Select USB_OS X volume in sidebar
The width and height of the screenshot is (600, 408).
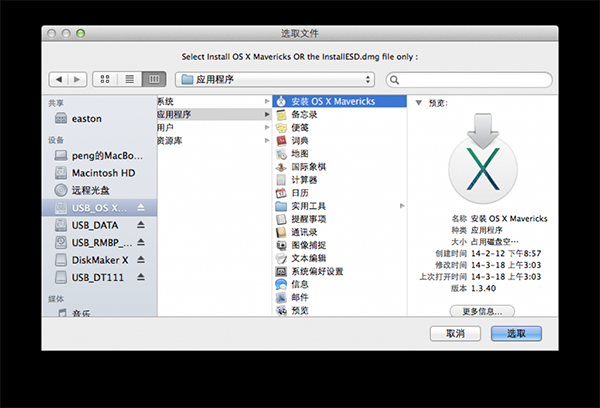pyautogui.click(x=99, y=208)
